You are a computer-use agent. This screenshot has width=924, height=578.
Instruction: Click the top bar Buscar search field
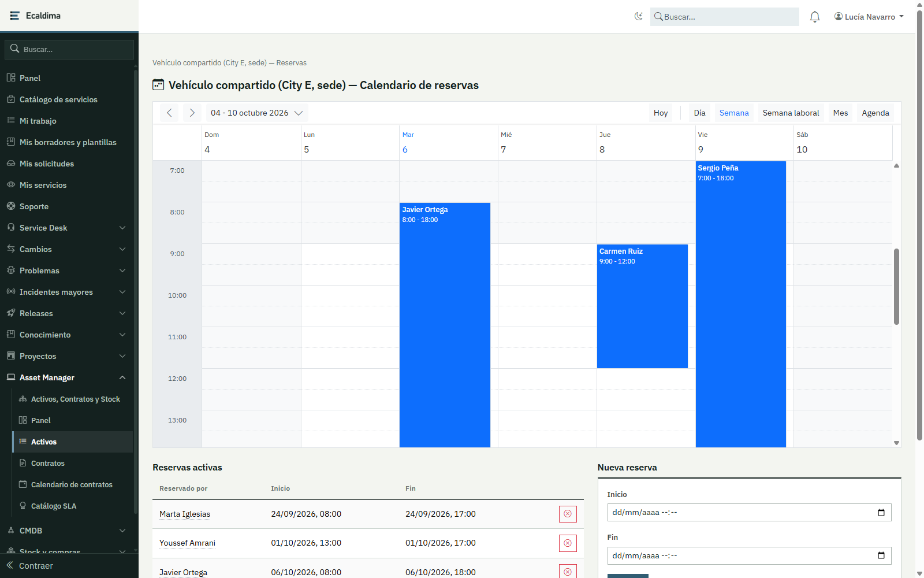click(x=725, y=17)
